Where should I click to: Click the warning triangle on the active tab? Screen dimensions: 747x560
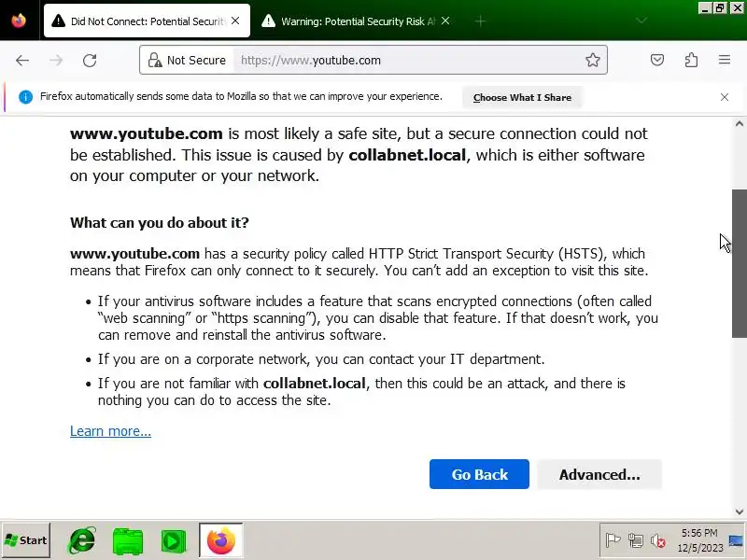(x=58, y=21)
